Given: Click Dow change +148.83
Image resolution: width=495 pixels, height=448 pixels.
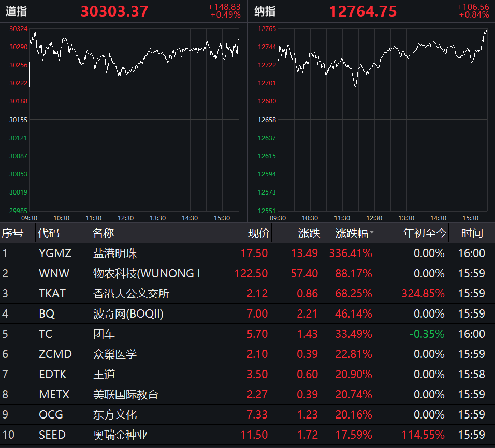Looking at the screenshot, I should pos(224,7).
